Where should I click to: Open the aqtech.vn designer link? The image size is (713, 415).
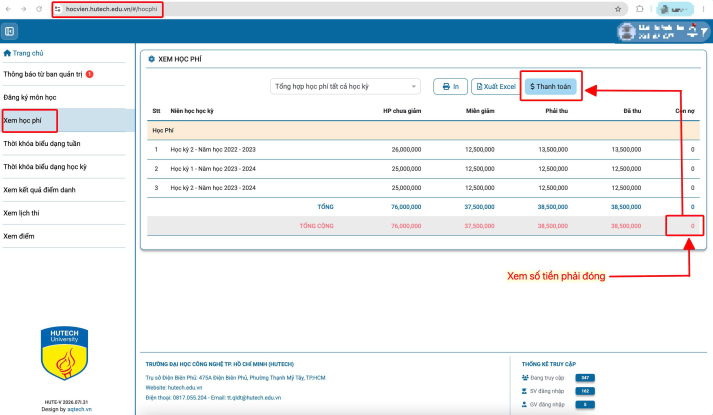click(80, 409)
